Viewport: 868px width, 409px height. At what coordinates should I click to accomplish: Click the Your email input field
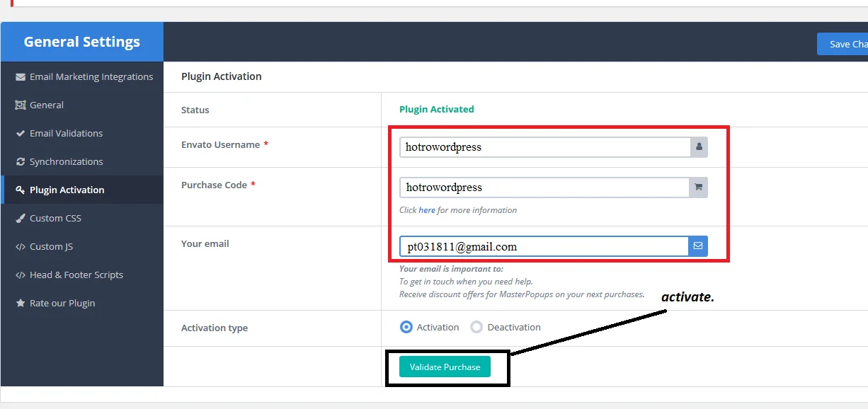pos(544,246)
